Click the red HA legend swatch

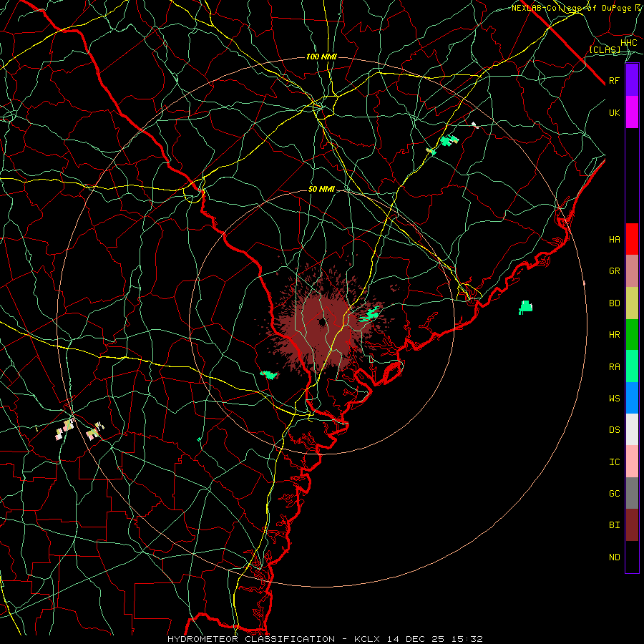click(632, 239)
